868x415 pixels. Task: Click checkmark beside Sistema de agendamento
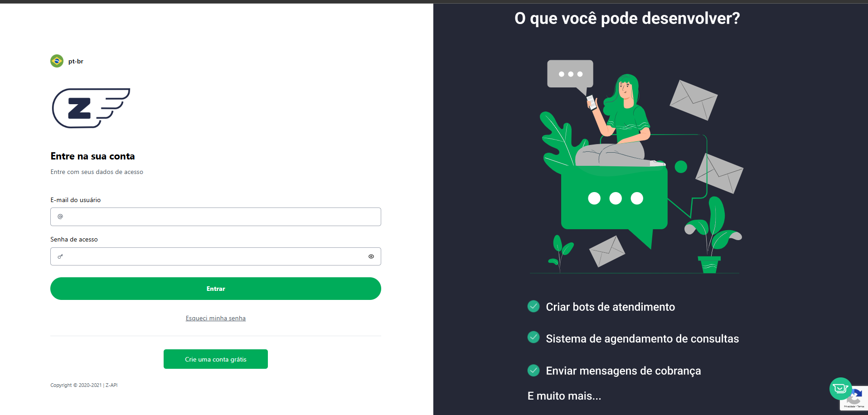pyautogui.click(x=533, y=337)
